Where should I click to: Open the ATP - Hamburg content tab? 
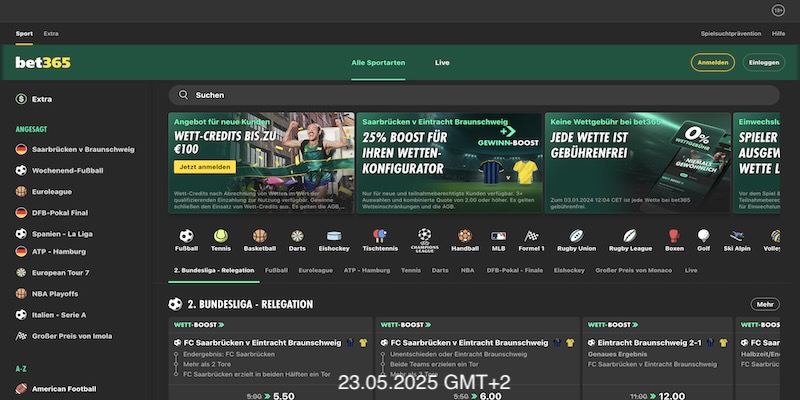367,270
